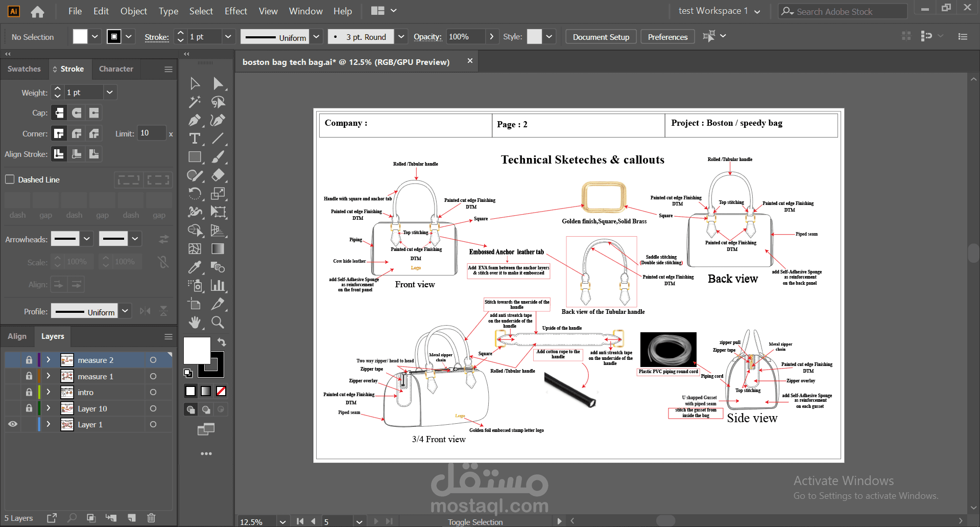The height and width of the screenshot is (527, 980).
Task: Open the test Workspace 1 switcher
Action: tap(720, 11)
